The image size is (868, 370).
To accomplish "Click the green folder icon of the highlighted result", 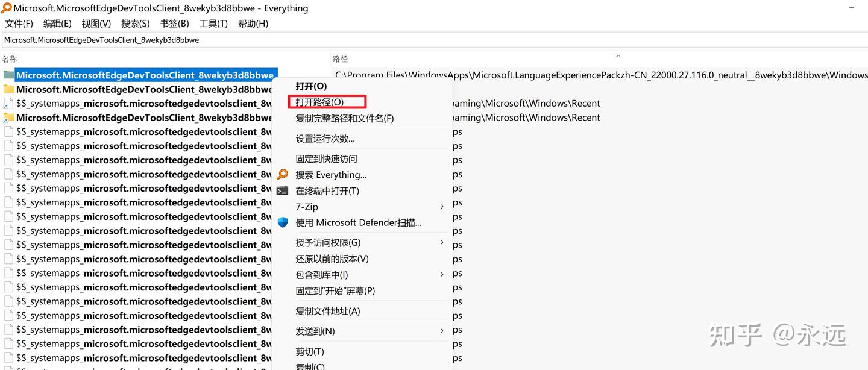I will click(8, 75).
